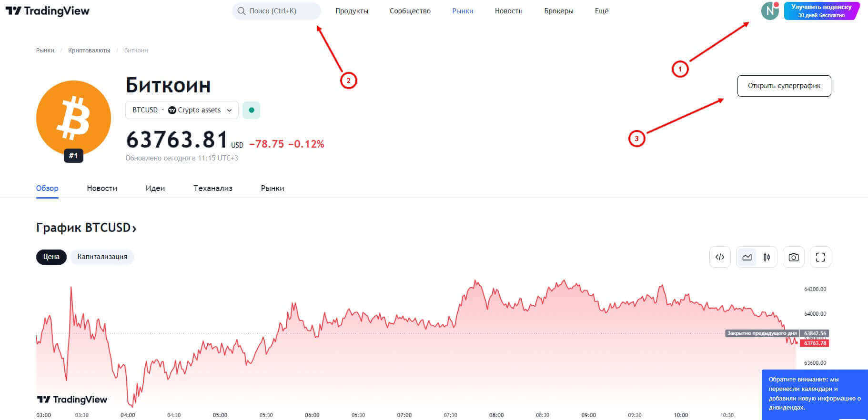Open the Новости tab
The height and width of the screenshot is (420, 868).
[x=102, y=188]
